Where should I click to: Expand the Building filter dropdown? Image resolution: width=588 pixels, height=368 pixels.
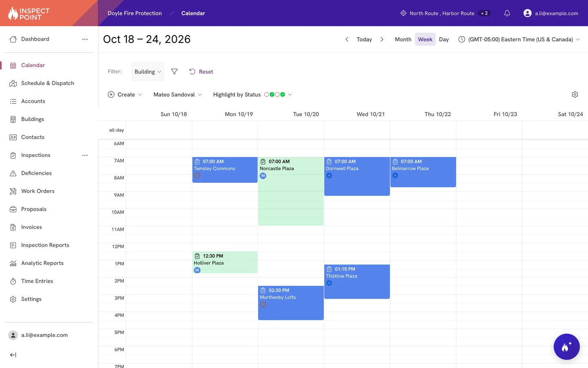click(148, 72)
